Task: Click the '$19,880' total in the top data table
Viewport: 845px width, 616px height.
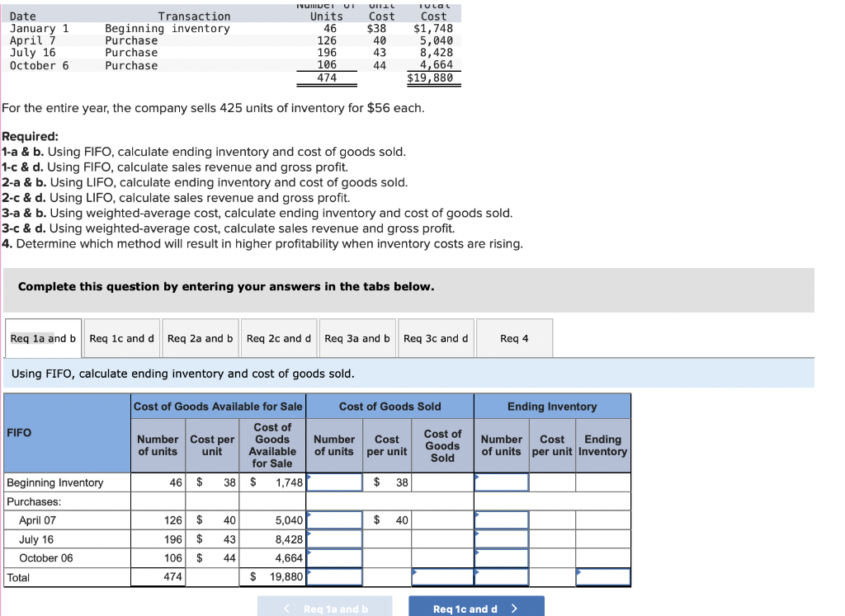Action: [430, 78]
